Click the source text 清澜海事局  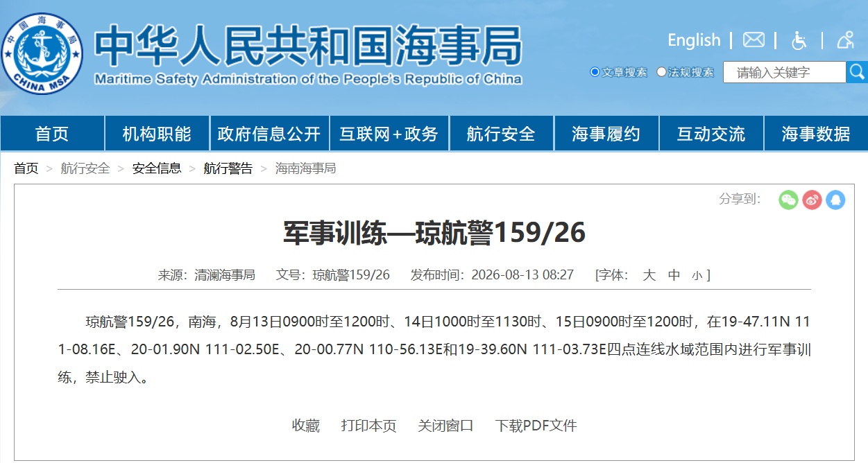(x=225, y=275)
